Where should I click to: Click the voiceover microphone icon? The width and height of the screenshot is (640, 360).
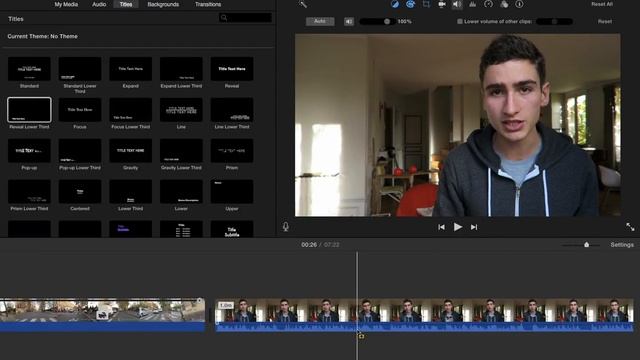(286, 227)
